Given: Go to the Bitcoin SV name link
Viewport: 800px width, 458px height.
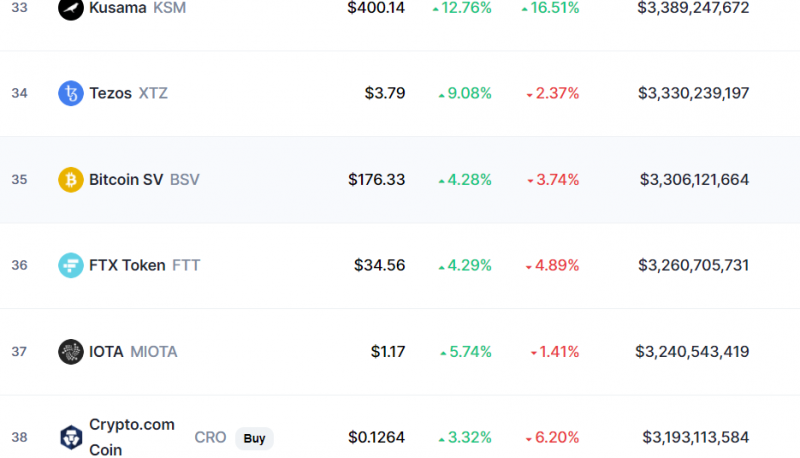Looking at the screenshot, I should [x=126, y=180].
